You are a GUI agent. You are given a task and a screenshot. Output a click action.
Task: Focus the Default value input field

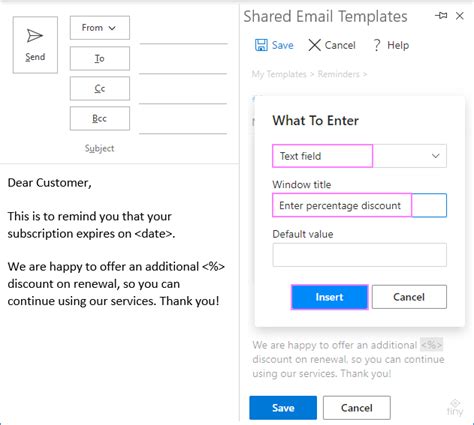(x=359, y=255)
